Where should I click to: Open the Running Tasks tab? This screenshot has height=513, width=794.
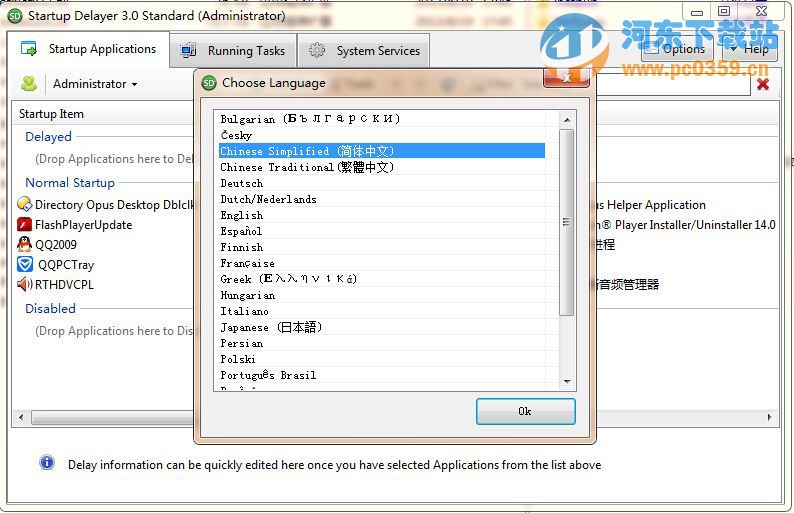point(233,51)
